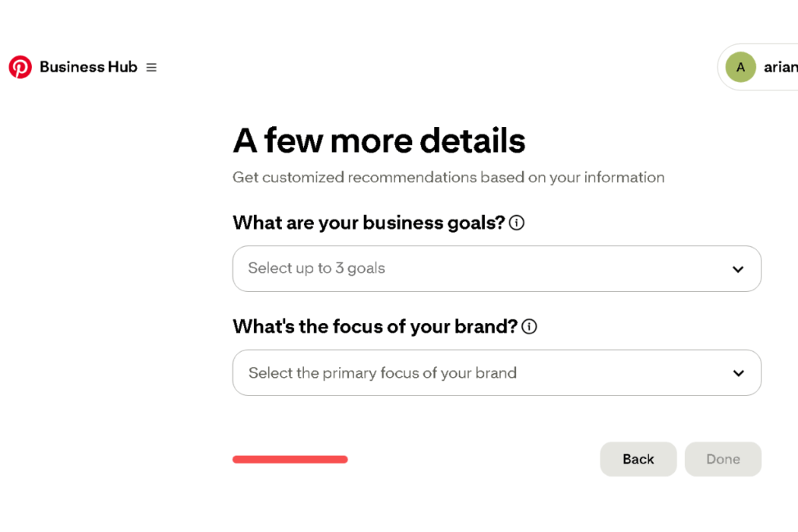Click the chevron on the goals dropdown
Screen dimensions: 798x532
tap(737, 269)
